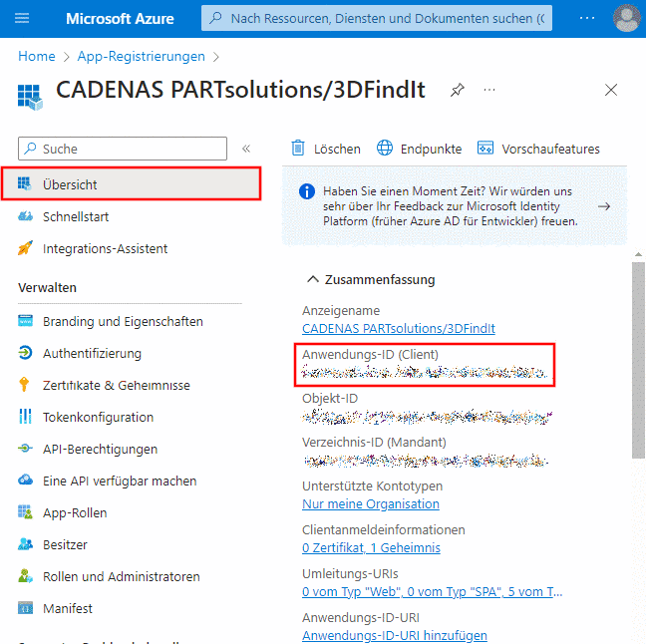Click the Branding und Eigenschaften icon

click(x=25, y=320)
